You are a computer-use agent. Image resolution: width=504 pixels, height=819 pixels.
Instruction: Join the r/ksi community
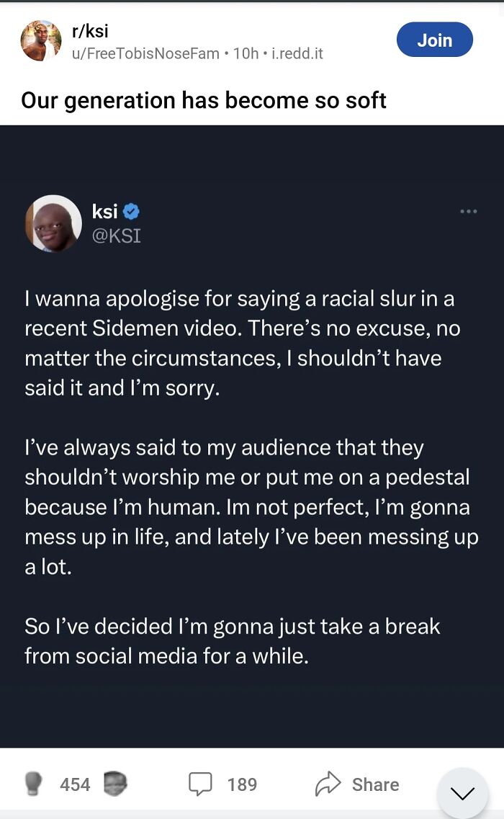(x=434, y=40)
